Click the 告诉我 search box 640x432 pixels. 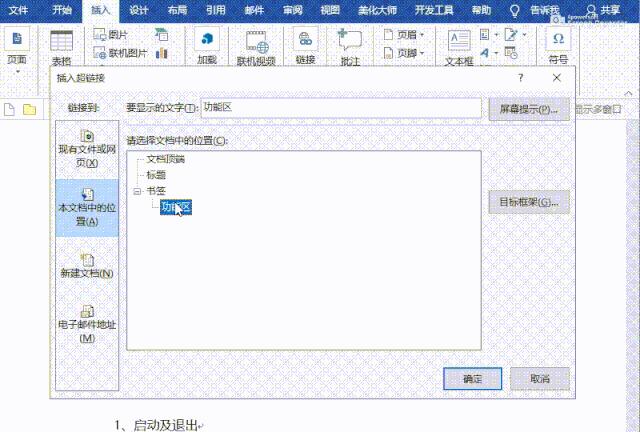[545, 10]
